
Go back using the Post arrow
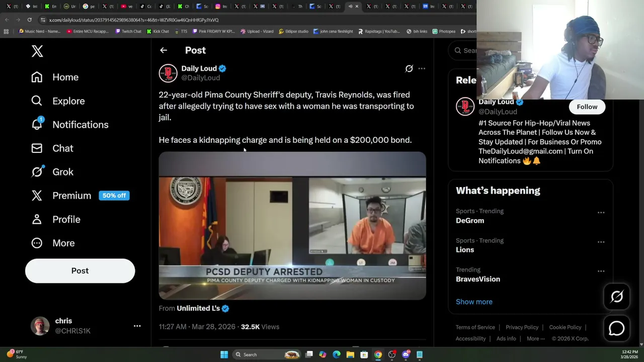click(x=164, y=50)
